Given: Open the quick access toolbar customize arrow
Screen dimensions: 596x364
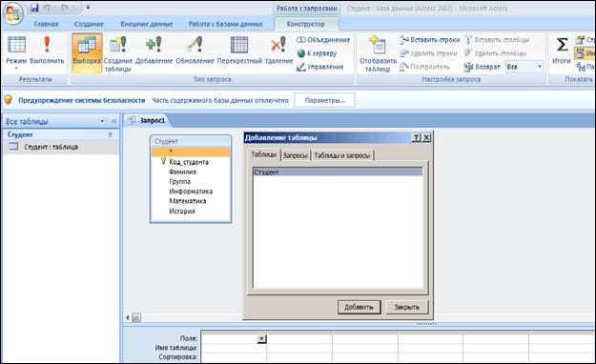Looking at the screenshot, I should pos(88,8).
